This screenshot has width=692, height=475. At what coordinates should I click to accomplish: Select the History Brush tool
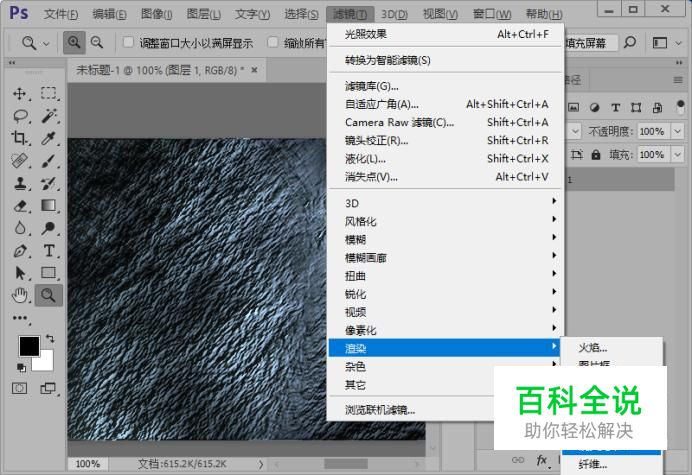tap(49, 183)
